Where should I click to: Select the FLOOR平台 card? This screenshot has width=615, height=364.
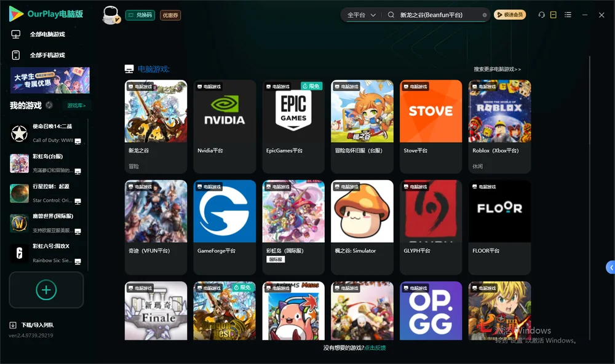tap(499, 227)
